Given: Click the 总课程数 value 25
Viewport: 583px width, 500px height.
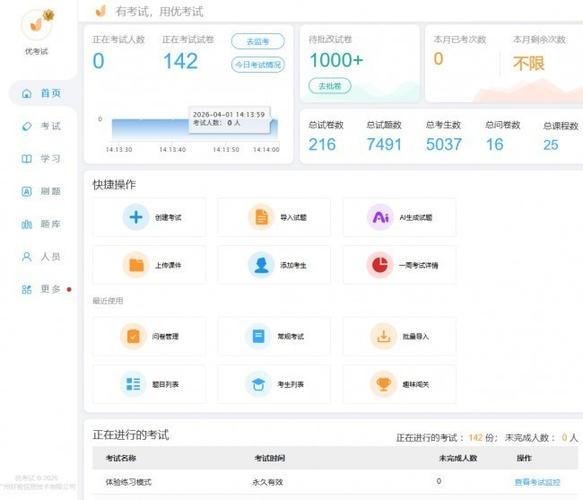Looking at the screenshot, I should click(551, 145).
